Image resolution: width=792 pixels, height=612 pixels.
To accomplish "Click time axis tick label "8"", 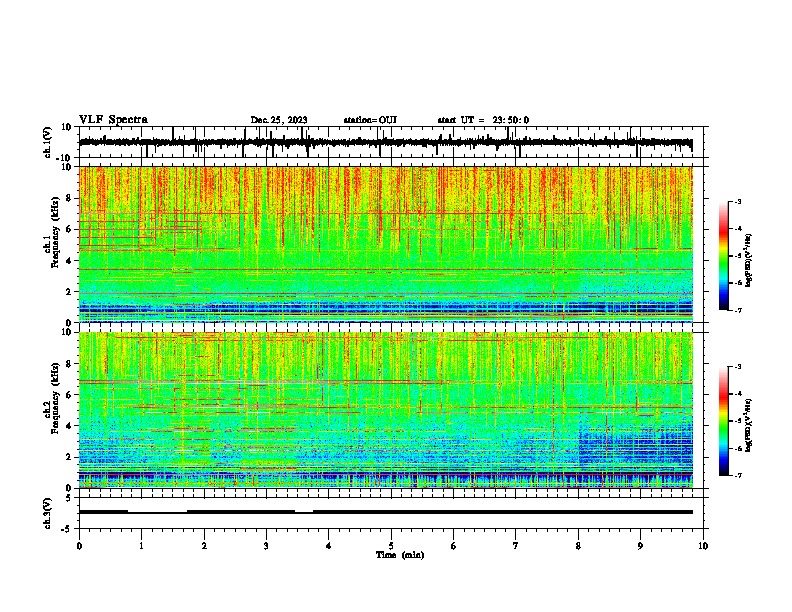I will point(578,546).
